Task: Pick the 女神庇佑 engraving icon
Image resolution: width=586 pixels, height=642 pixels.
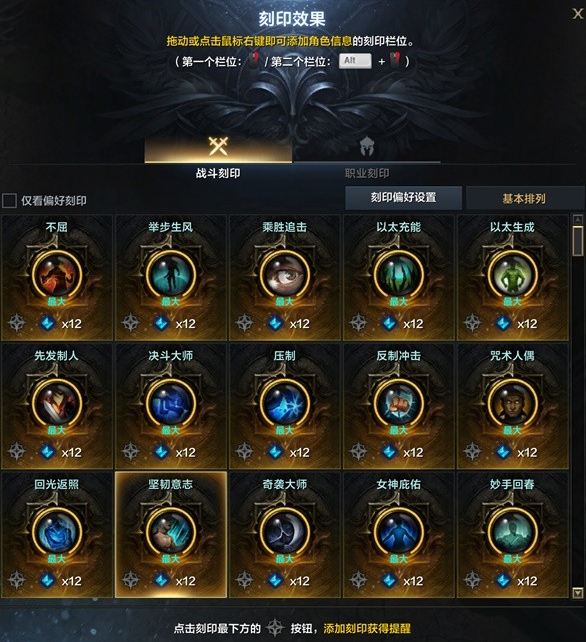Action: (398, 532)
